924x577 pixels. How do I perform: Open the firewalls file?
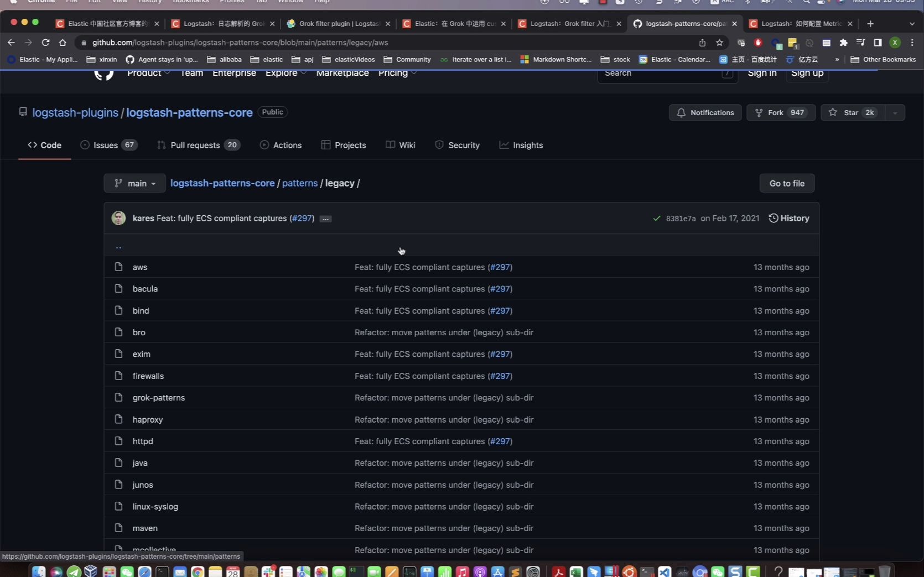coord(148,376)
